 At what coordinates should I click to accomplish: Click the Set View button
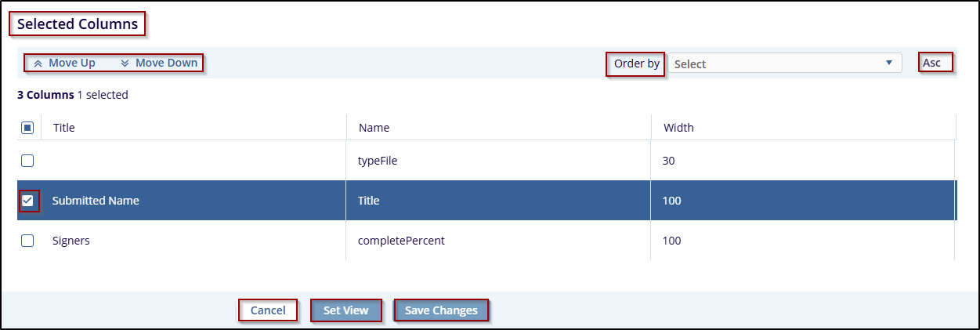tap(345, 310)
